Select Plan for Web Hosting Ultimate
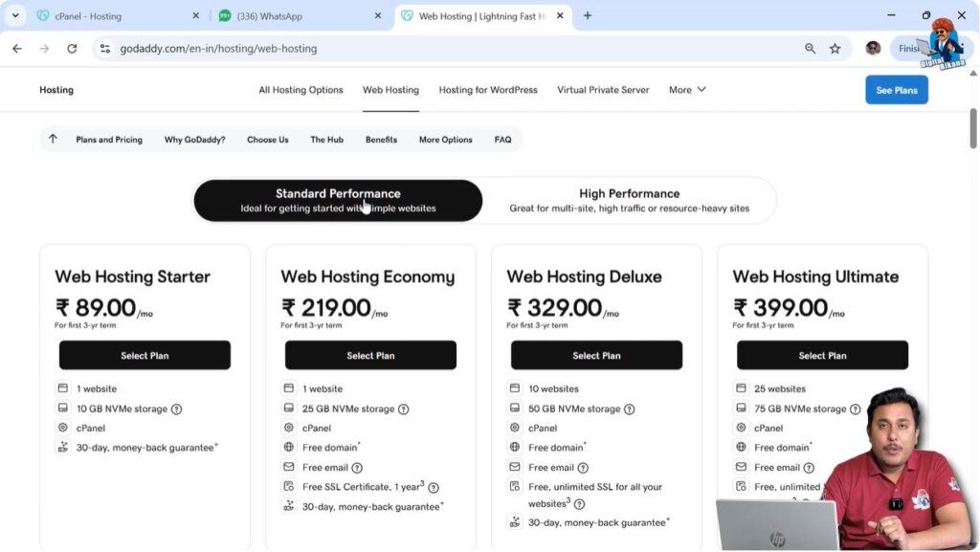The width and height of the screenshot is (980, 552). coord(822,355)
